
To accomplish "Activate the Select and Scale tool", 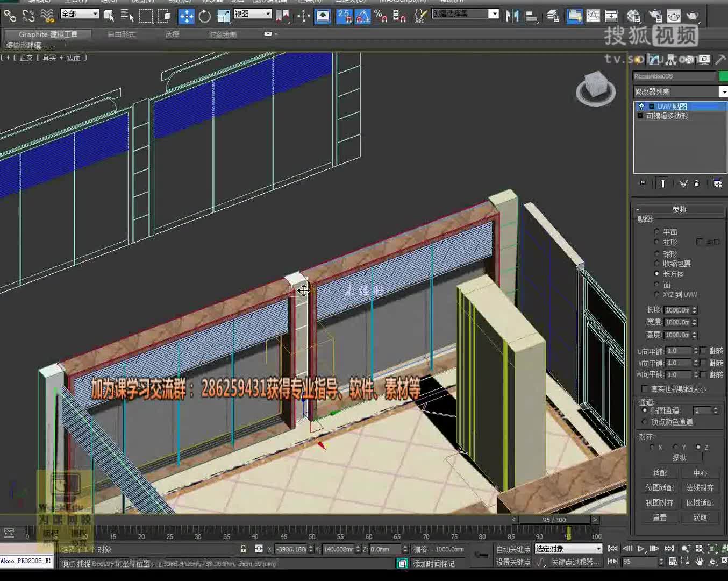I will click(x=223, y=16).
